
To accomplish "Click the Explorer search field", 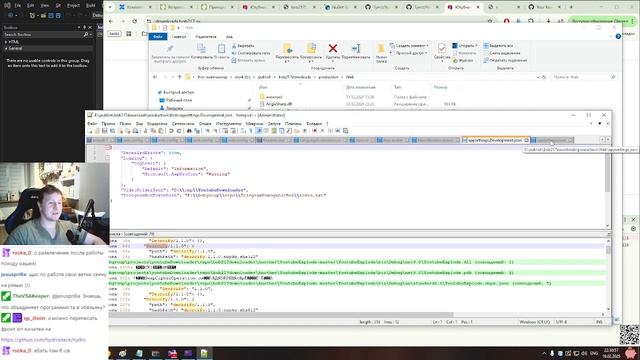I will click(583, 77).
